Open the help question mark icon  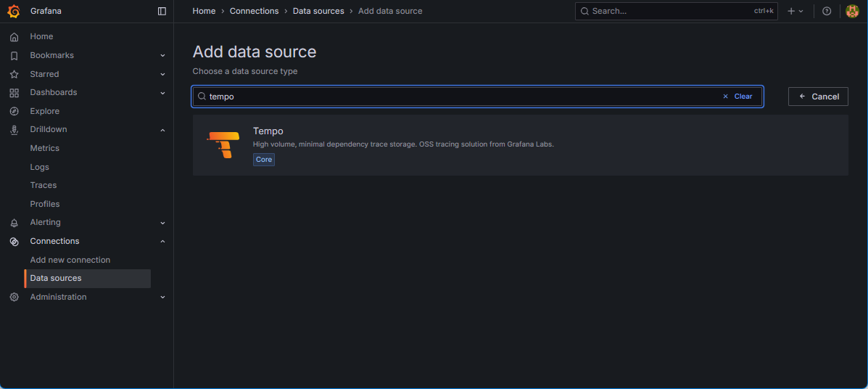pyautogui.click(x=827, y=11)
